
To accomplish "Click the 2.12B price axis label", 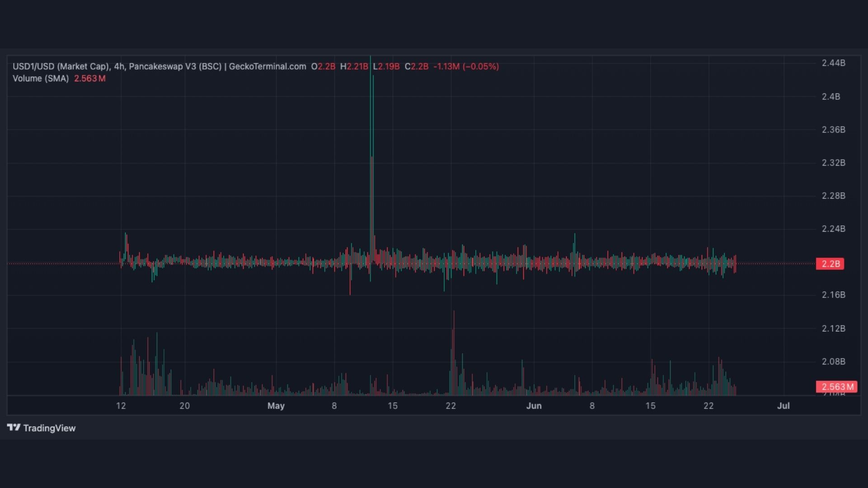I will point(833,329).
